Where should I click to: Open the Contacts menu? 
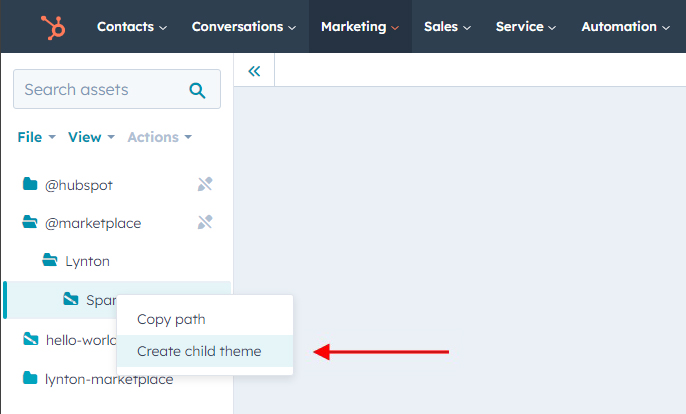[132, 27]
